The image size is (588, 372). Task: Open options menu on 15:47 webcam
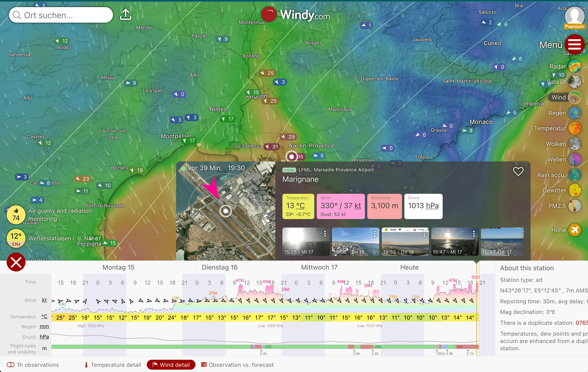click(x=474, y=234)
